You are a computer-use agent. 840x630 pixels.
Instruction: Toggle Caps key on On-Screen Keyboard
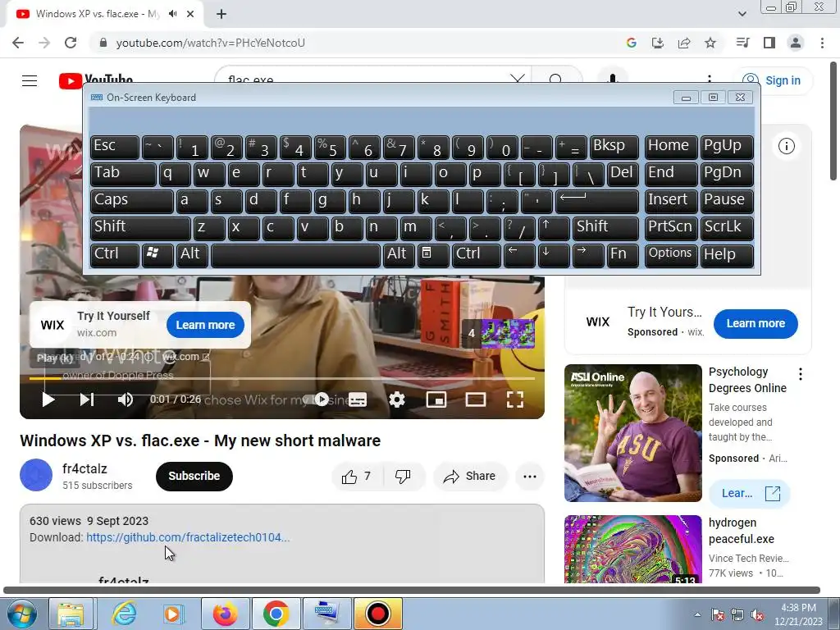(132, 200)
